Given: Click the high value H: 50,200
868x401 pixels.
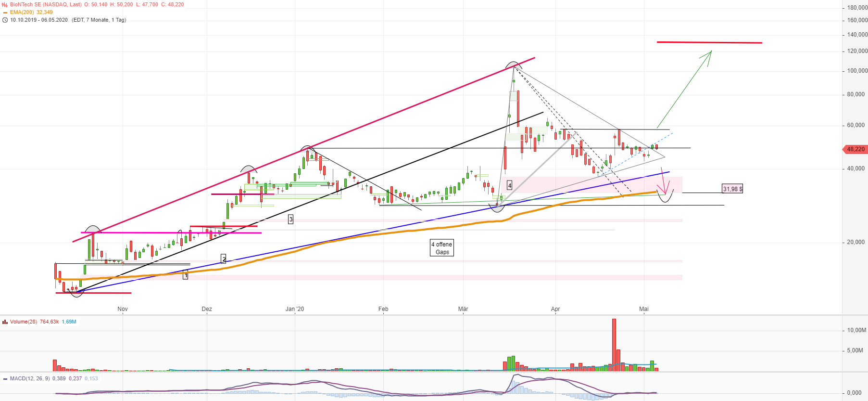Looking at the screenshot, I should pyautogui.click(x=122, y=4).
